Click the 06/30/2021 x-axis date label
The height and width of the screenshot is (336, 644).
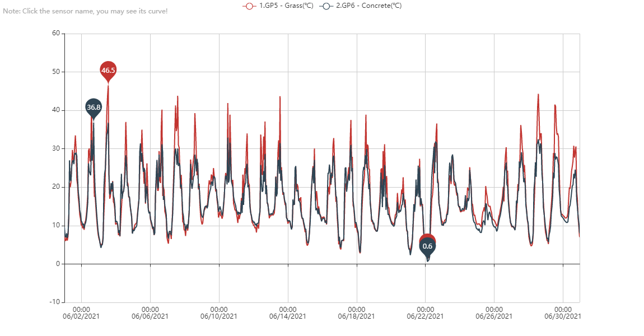click(x=563, y=316)
